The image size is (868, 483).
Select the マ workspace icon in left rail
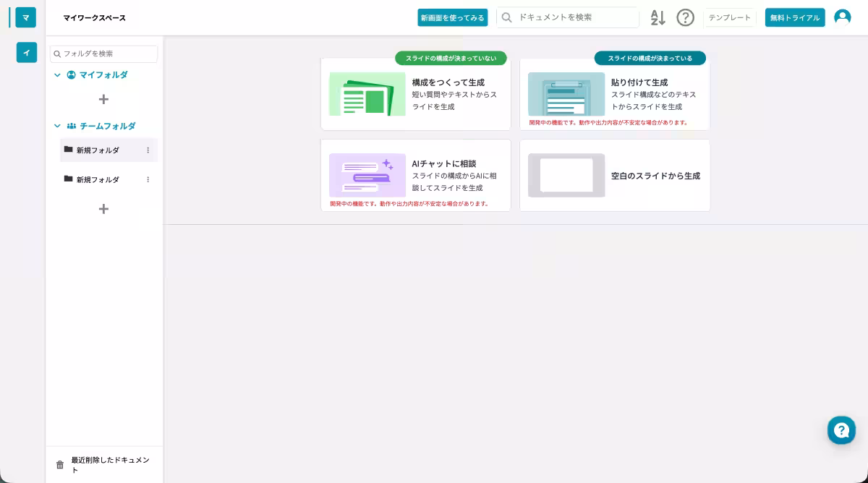pyautogui.click(x=26, y=17)
